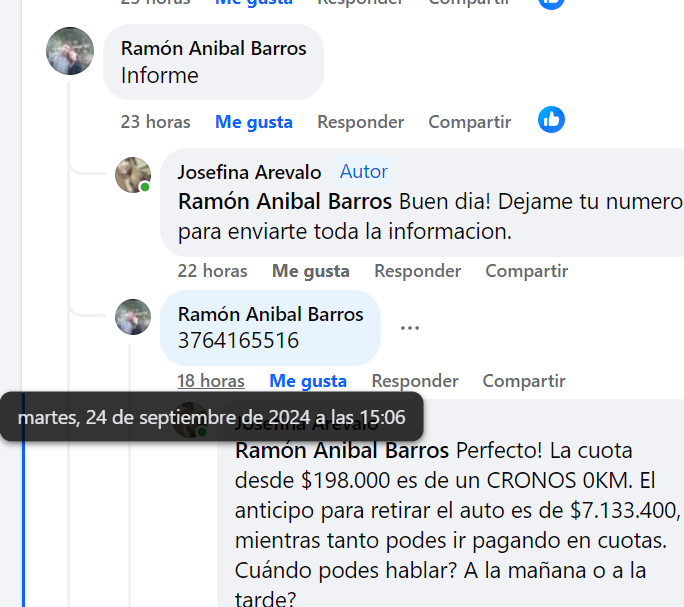Reply to Josefina's 22 horas comment
This screenshot has width=684, height=607.
tap(417, 271)
